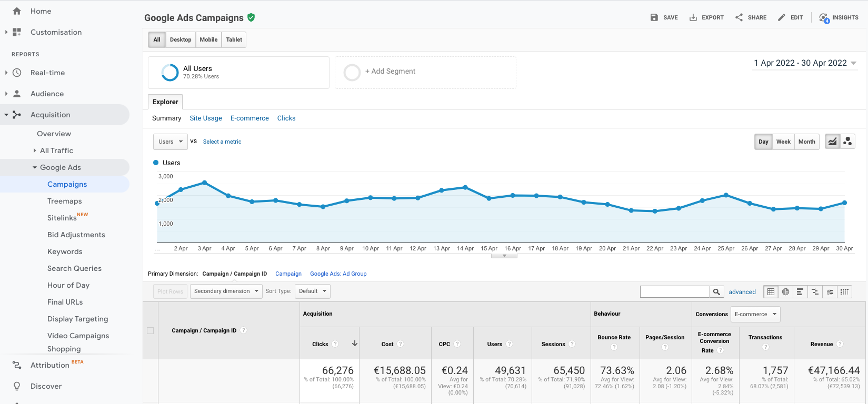
Task: Click the Select a metric link
Action: tap(222, 142)
